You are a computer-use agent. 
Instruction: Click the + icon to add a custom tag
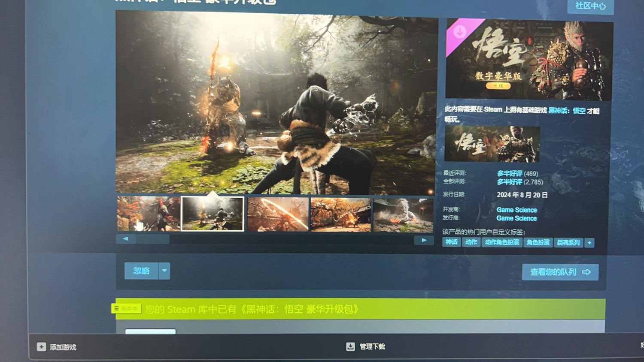point(590,243)
